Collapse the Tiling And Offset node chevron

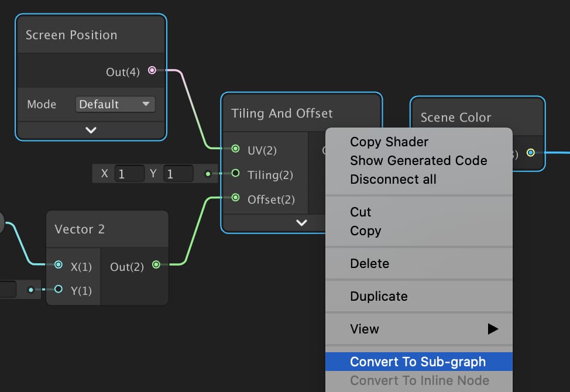click(x=301, y=223)
